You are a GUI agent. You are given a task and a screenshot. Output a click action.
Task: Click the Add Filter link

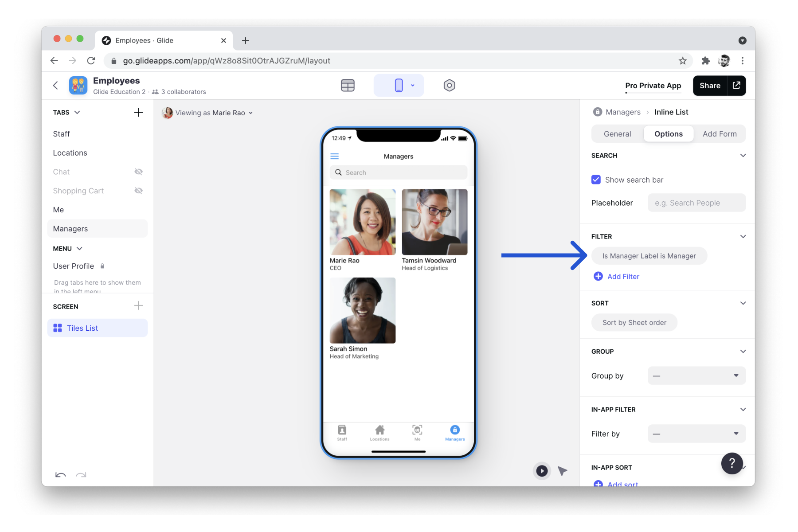pyautogui.click(x=623, y=277)
